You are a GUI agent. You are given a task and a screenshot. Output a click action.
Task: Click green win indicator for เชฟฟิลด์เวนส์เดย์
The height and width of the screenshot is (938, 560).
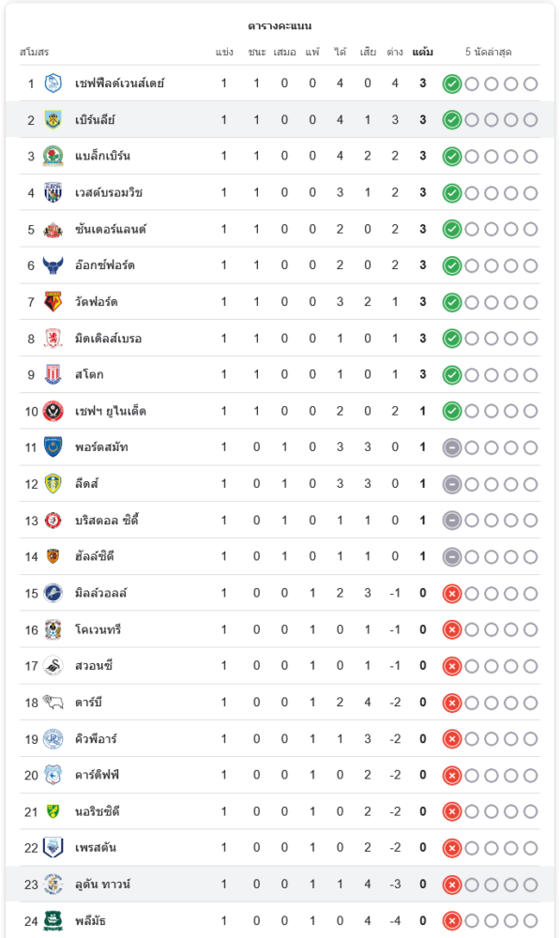[452, 83]
